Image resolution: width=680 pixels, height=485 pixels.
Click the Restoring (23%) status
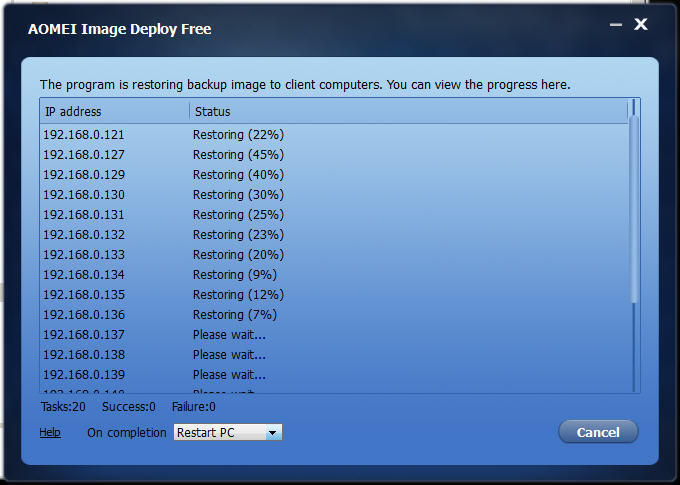pyautogui.click(x=238, y=235)
